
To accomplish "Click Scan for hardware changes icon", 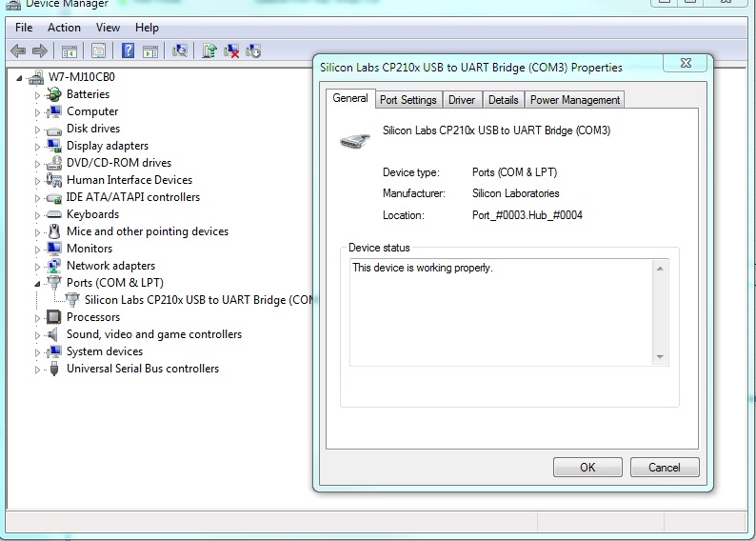I will [180, 50].
